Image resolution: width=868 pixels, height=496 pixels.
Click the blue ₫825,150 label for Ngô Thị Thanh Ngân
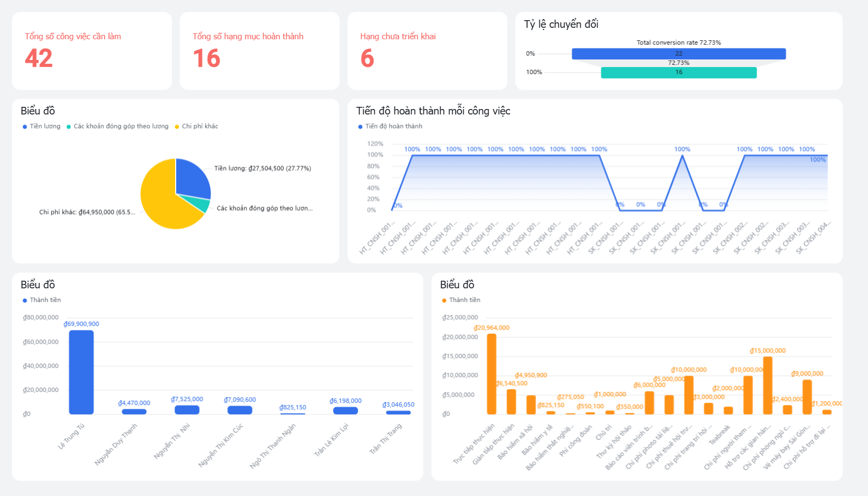[293, 407]
